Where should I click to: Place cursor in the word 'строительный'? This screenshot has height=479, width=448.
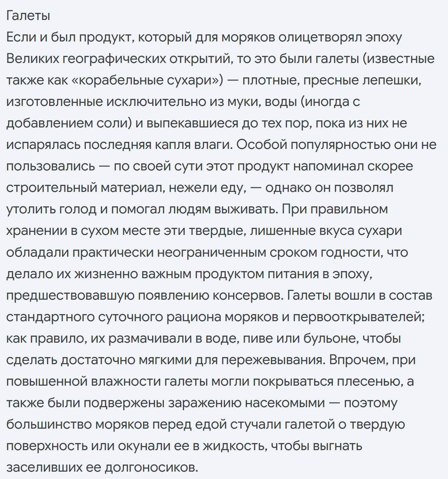(51, 188)
